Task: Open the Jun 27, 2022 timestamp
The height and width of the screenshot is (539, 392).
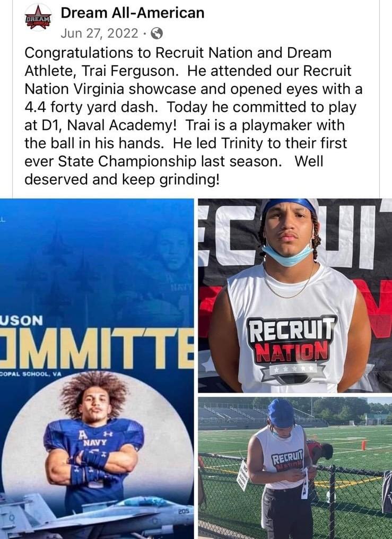Action: coord(100,33)
